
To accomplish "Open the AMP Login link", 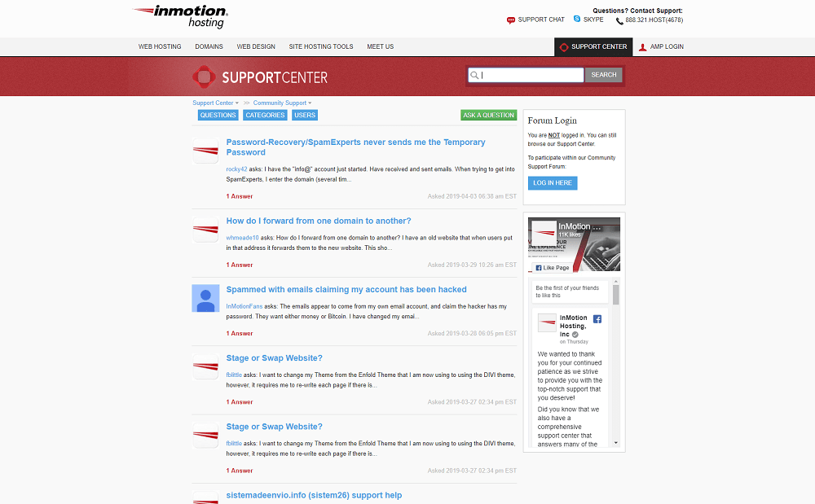I will click(x=667, y=46).
